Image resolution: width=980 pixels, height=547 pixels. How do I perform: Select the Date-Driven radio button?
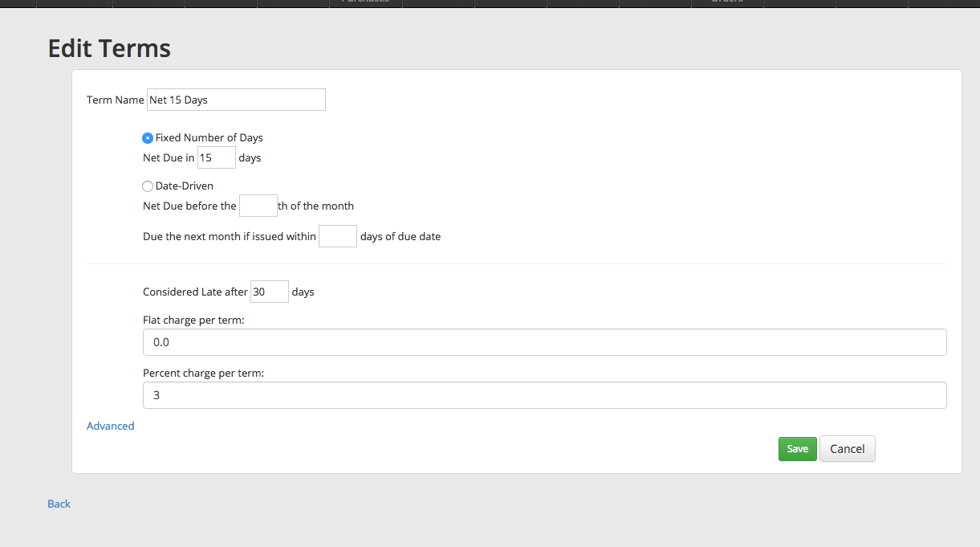pyautogui.click(x=148, y=186)
